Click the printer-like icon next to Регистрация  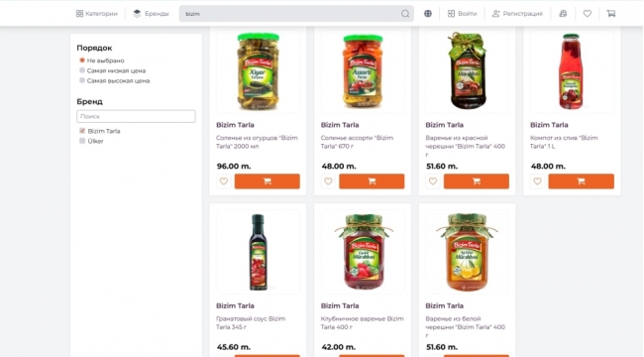(x=563, y=14)
